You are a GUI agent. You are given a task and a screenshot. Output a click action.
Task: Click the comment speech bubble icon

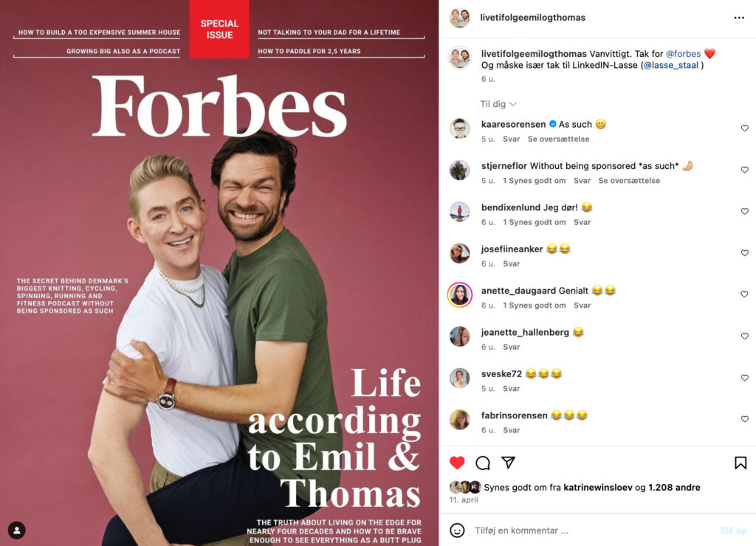(483, 463)
